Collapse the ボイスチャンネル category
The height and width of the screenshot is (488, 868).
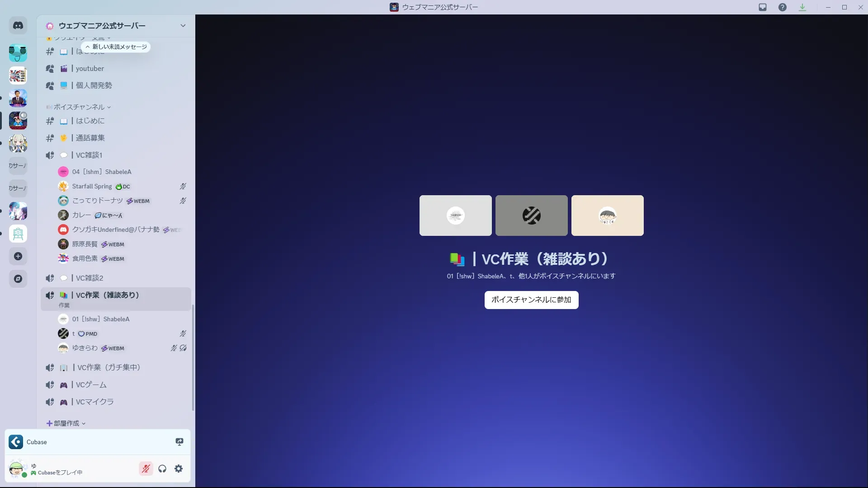pyautogui.click(x=80, y=107)
